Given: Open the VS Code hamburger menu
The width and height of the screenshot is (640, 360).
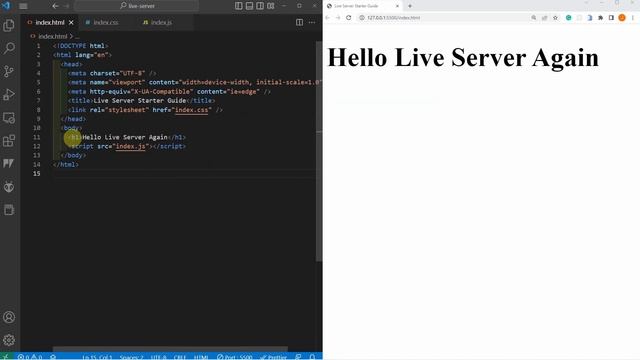Looking at the screenshot, I should [x=23, y=6].
